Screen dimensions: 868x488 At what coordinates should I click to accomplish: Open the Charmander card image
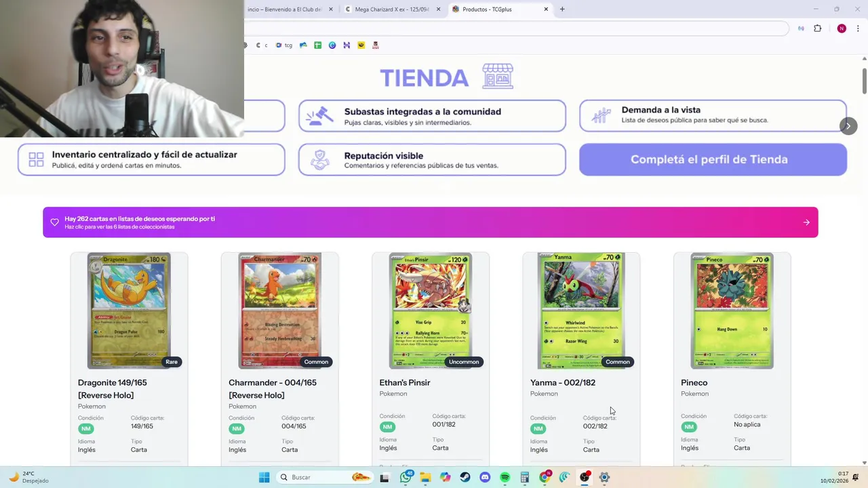coord(279,310)
